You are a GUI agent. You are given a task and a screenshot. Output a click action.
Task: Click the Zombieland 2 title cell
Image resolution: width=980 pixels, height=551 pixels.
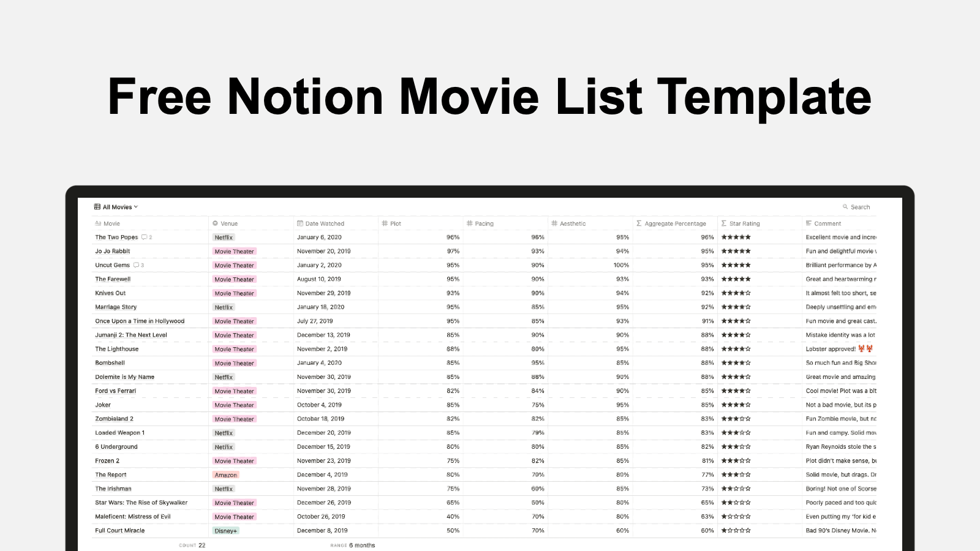click(114, 419)
